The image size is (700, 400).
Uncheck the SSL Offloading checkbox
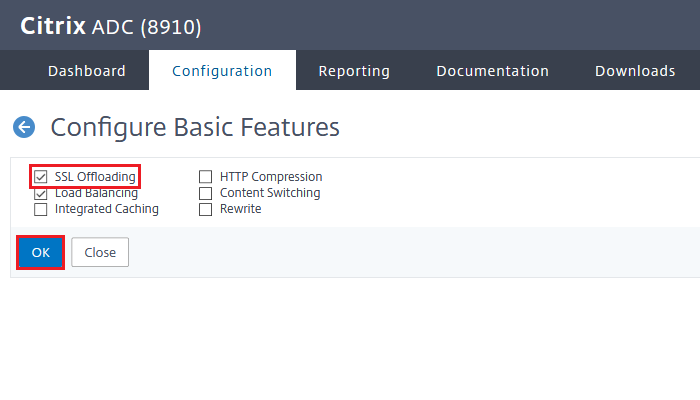tap(41, 177)
